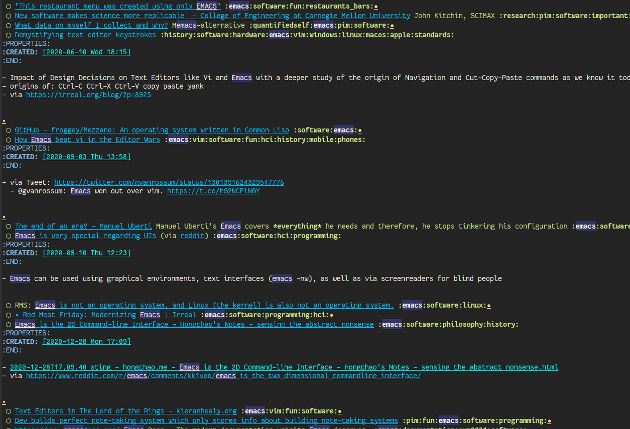Click ':END:' line below the 2020-06-10 timestamp
630x429 pixels.
point(12,61)
